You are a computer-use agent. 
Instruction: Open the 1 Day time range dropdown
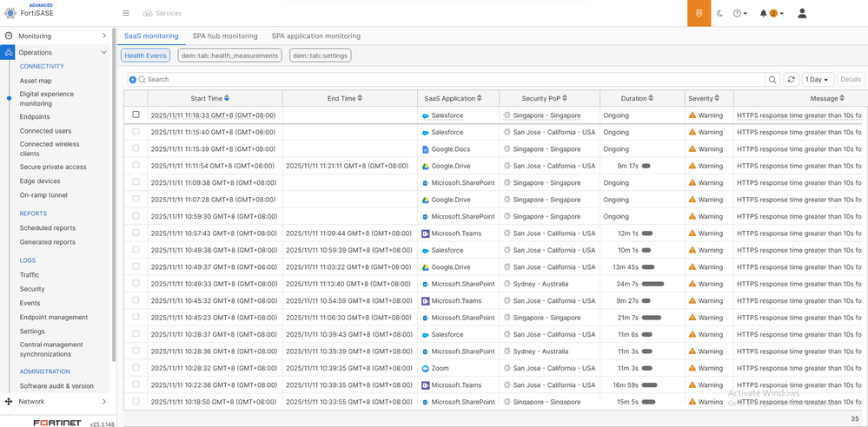point(816,79)
